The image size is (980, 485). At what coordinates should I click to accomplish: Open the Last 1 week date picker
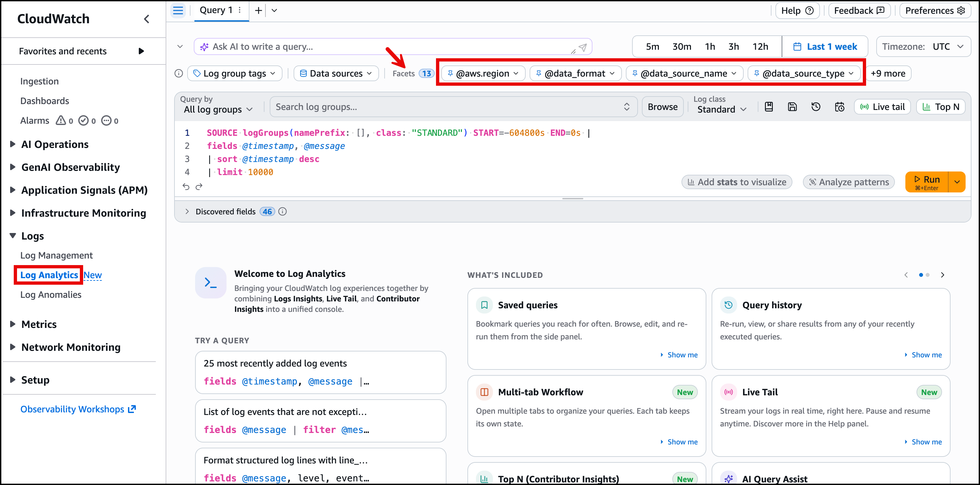[825, 46]
